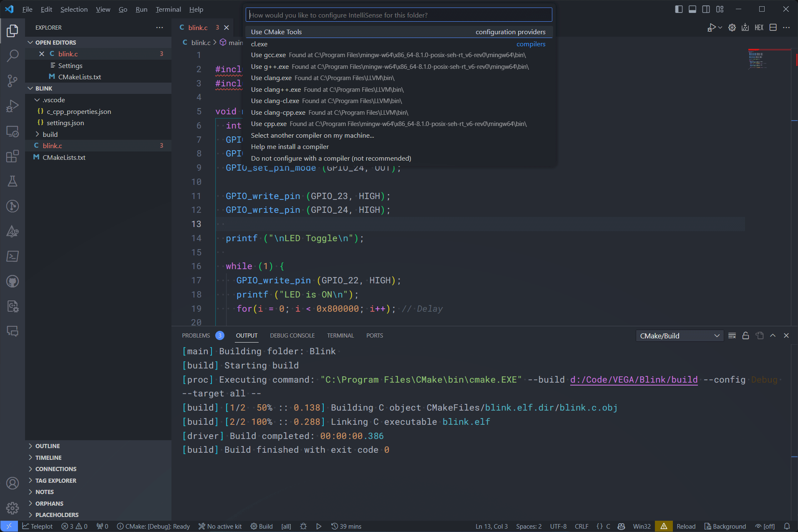Open the Search view in activity bar

tap(13, 55)
